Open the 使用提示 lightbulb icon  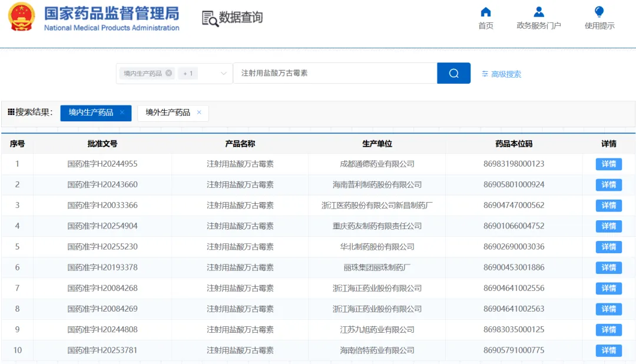point(599,12)
